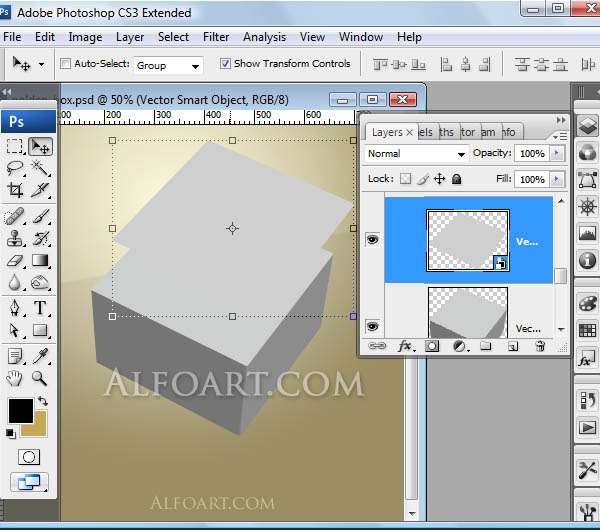This screenshot has width=600, height=530.
Task: Select the Rectangle shape tool
Action: (41, 330)
